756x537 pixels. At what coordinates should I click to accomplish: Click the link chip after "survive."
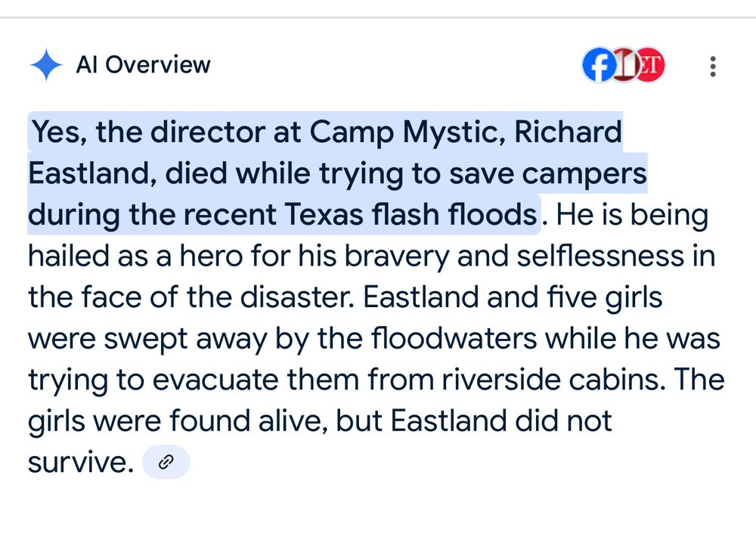click(166, 462)
